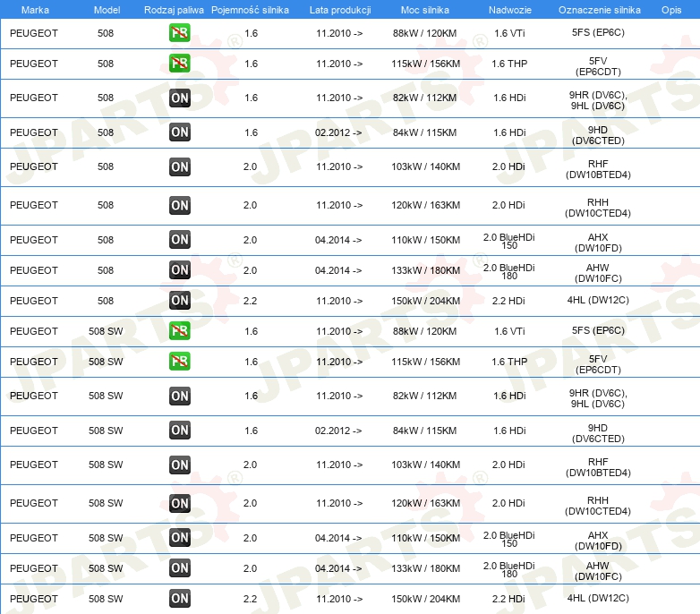
Task: Click diesel ON icon for 508 SW 103kW/140KM
Action: (x=179, y=465)
